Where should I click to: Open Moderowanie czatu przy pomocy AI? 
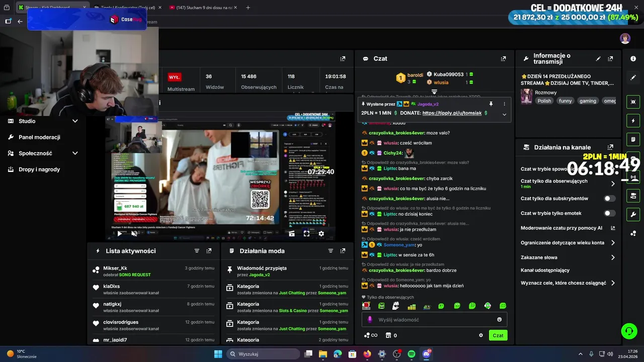tap(568, 228)
